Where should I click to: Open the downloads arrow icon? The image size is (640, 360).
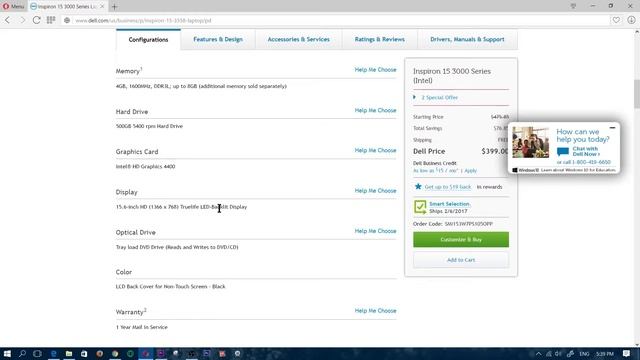click(x=631, y=20)
